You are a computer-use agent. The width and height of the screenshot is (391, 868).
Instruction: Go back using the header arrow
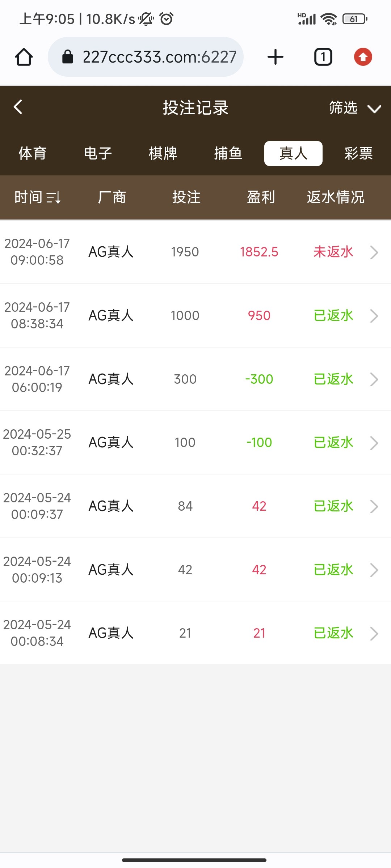(x=18, y=107)
